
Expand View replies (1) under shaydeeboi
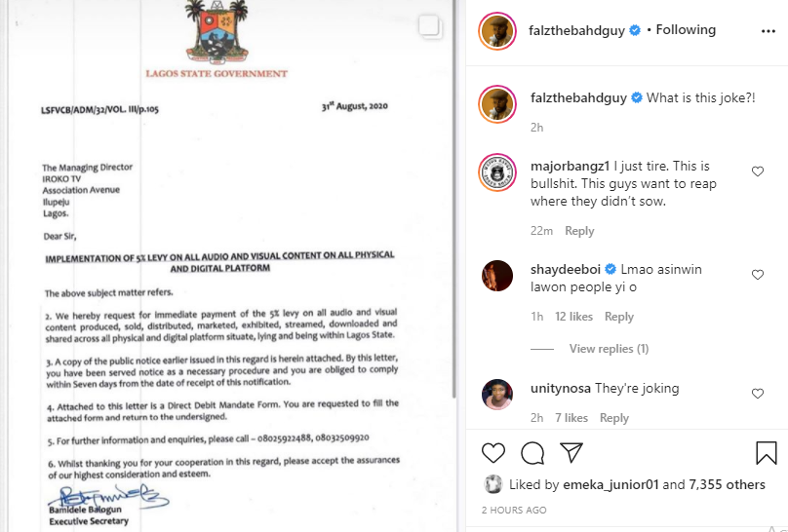[609, 348]
